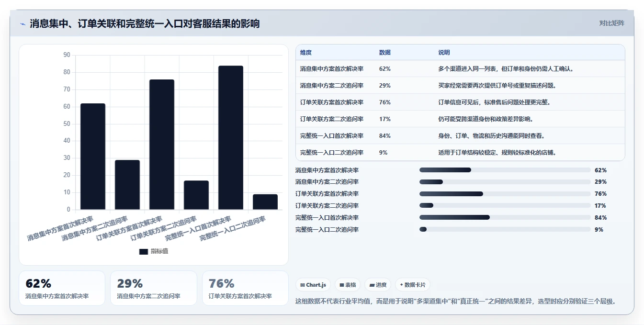The width and height of the screenshot is (644, 325).
Task: Select the table row 消息集中方案二次追问率
Action: coord(460,86)
